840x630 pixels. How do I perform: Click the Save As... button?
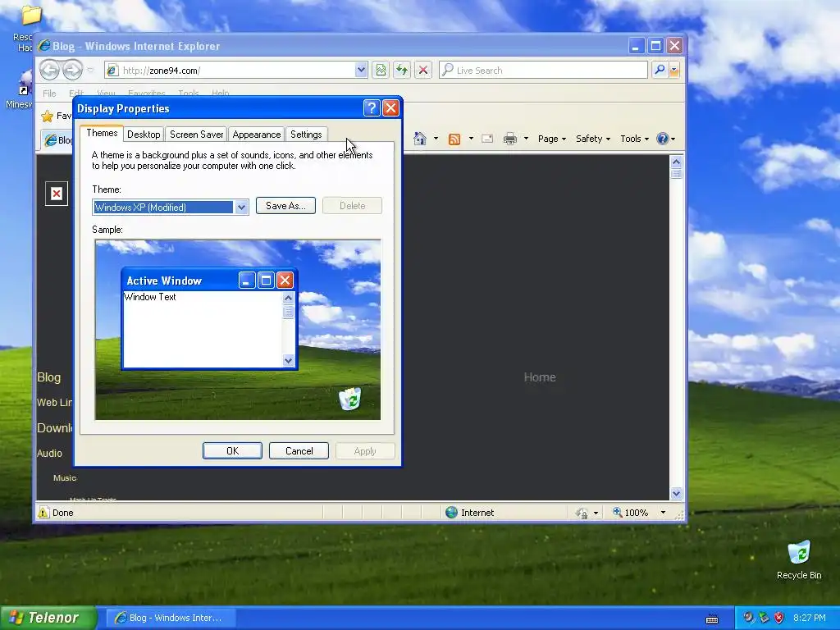pyautogui.click(x=285, y=206)
